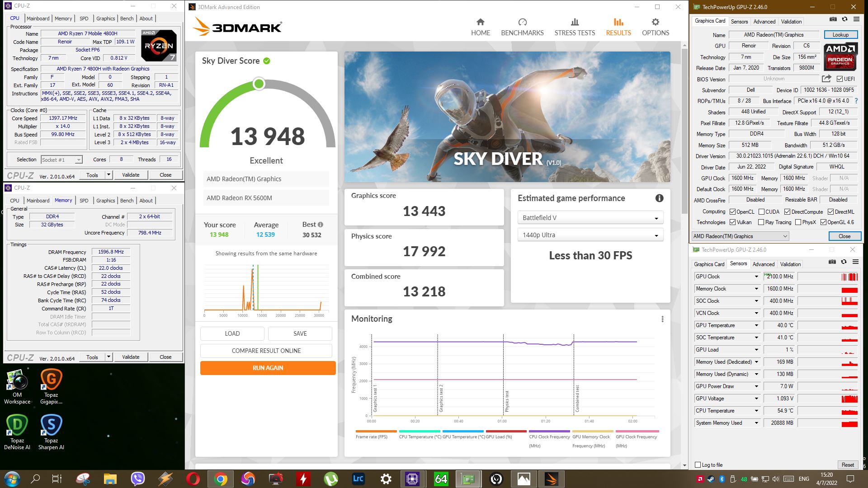Enable the Log to file checkbox
868x488 pixels.
point(698,465)
